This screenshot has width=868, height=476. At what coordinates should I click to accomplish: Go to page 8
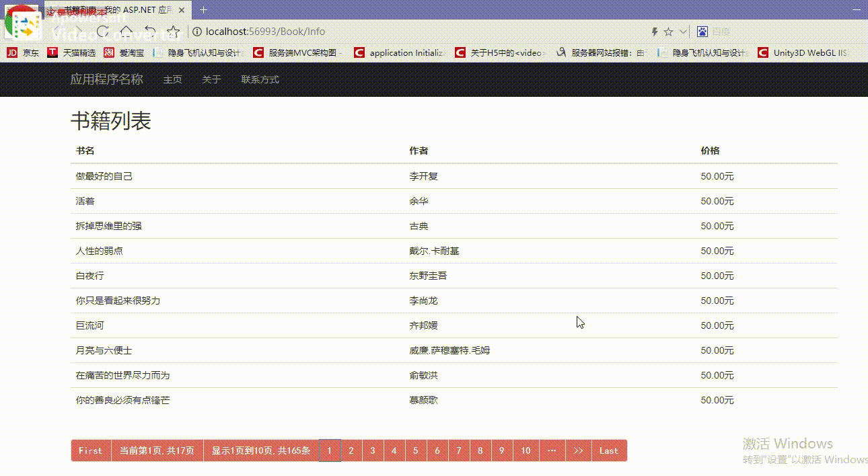pos(480,450)
